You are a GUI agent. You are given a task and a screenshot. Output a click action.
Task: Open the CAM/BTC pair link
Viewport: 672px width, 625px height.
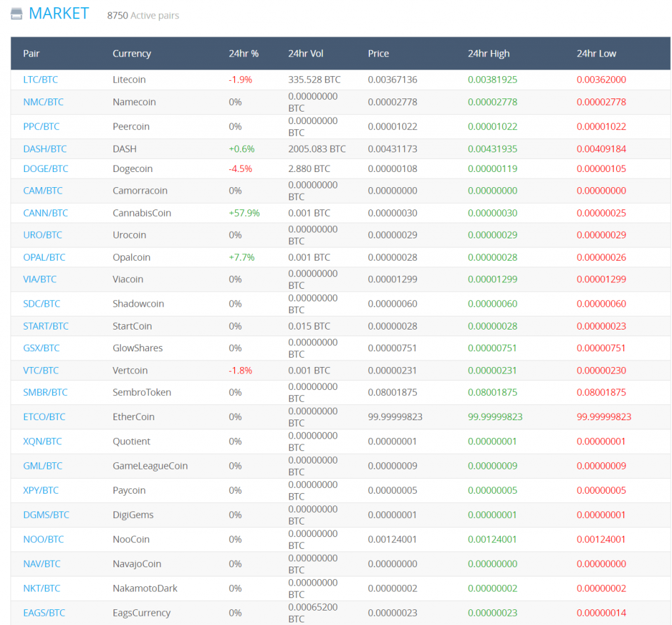click(x=43, y=190)
